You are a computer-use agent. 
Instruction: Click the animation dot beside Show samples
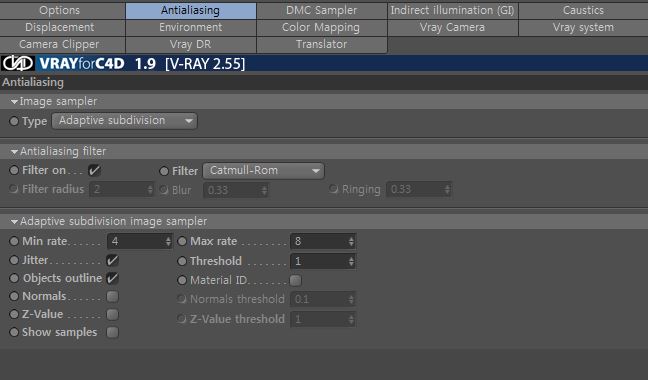click(14, 332)
